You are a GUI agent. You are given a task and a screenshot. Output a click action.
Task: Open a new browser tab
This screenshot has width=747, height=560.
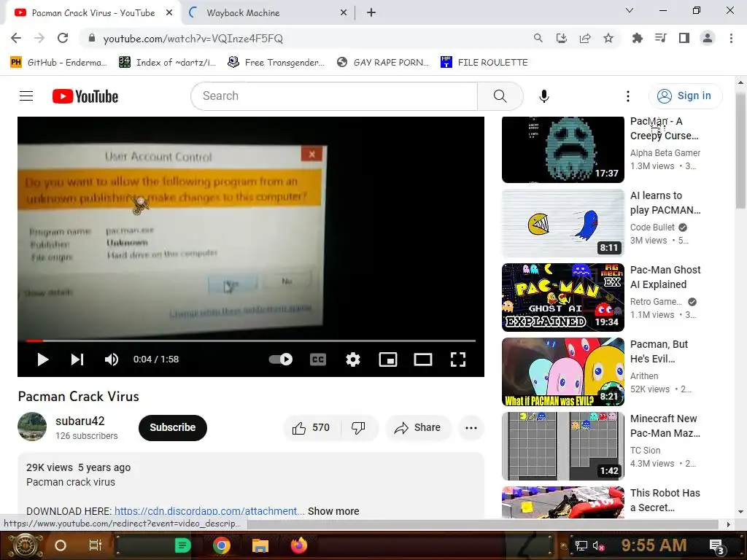371,13
